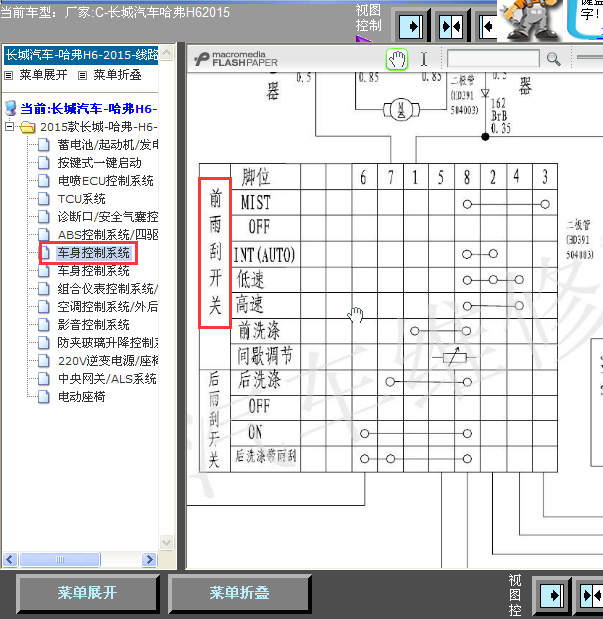Click the 间歇调节 row label in diagram
This screenshot has height=619, width=603.
265,356
